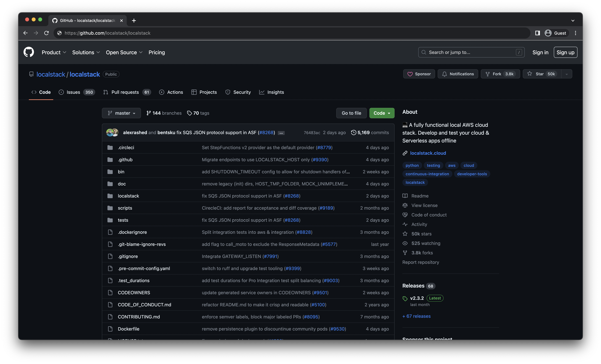Click the GitHub logo icon
601x364 pixels.
coord(29,52)
